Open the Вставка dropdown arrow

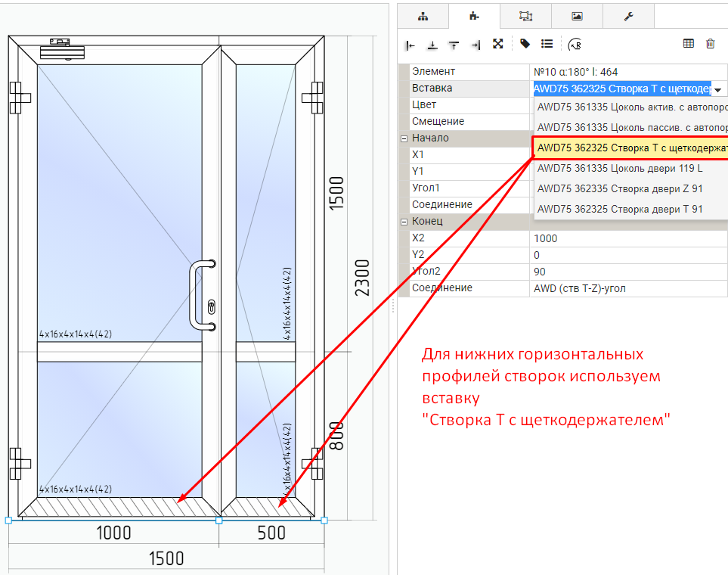click(718, 89)
